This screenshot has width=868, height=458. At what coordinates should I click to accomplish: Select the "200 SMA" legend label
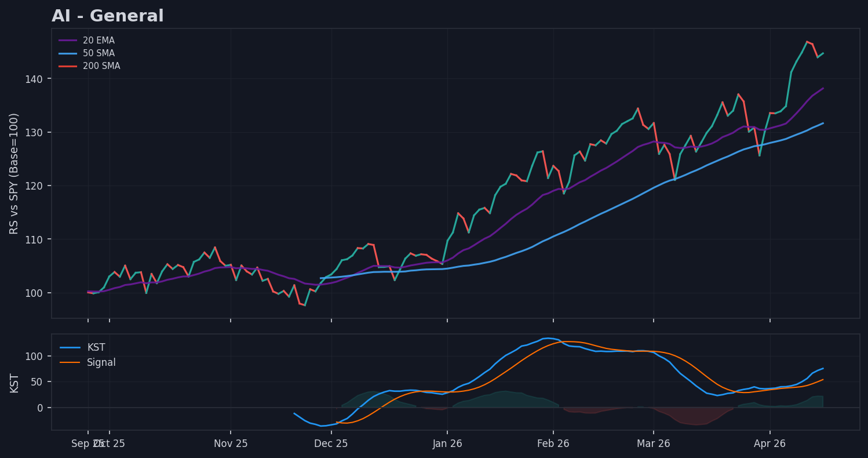101,66
